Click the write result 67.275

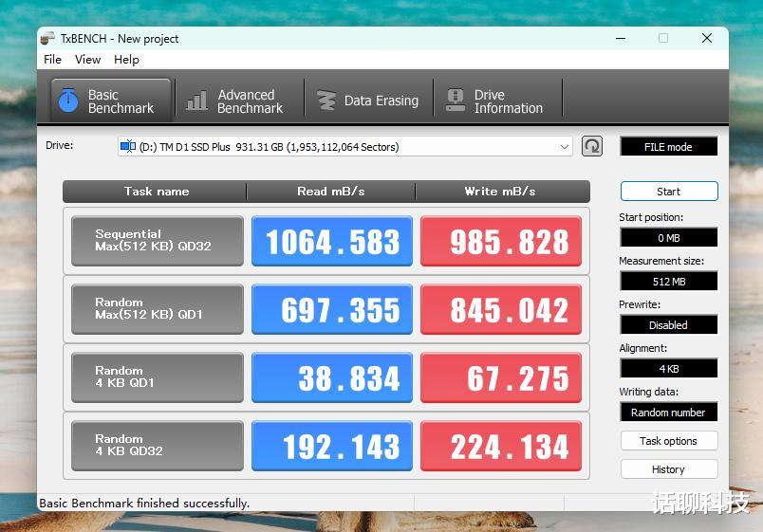pyautogui.click(x=501, y=377)
